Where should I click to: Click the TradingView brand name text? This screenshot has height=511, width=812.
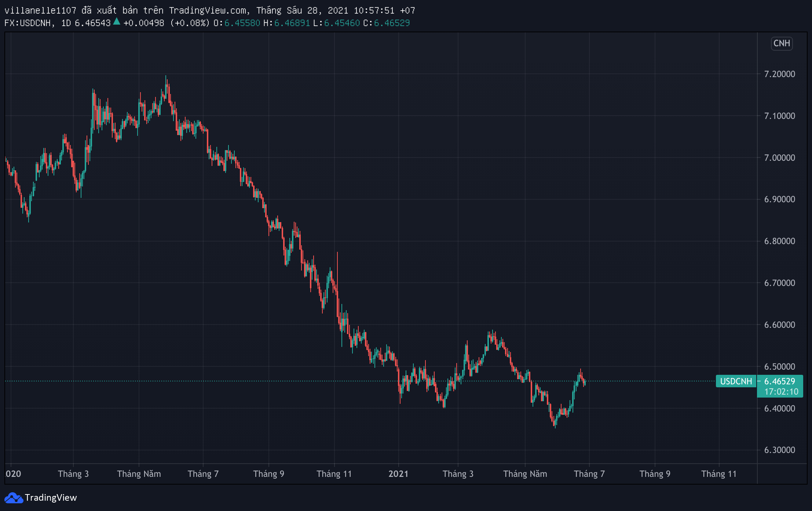coord(51,498)
